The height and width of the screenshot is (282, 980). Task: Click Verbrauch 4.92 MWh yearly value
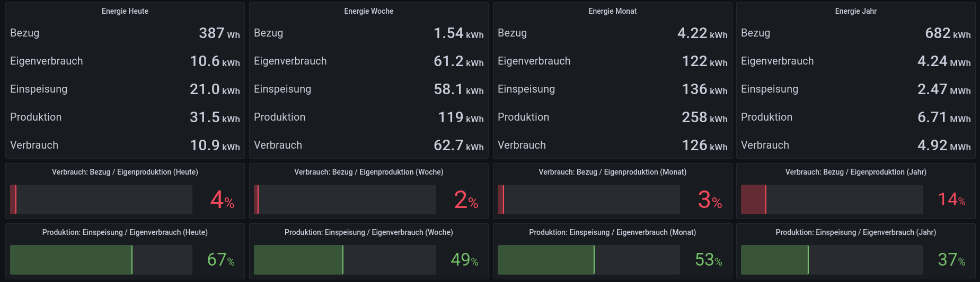943,145
